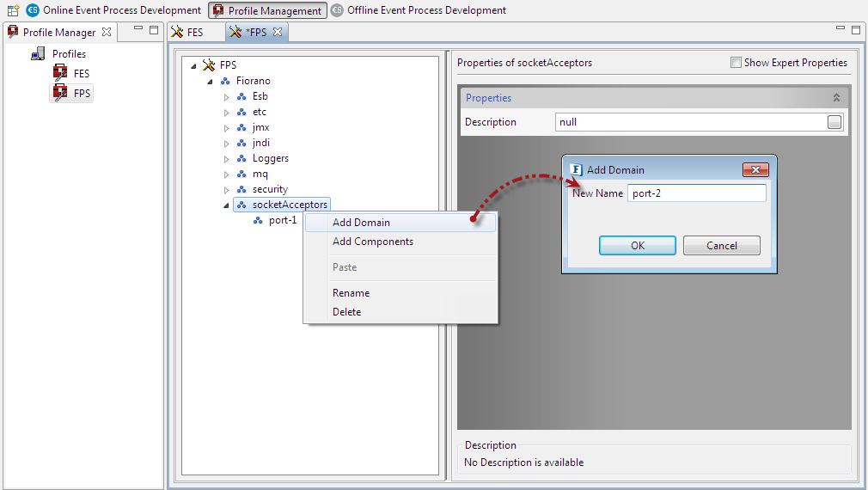Click the Fiorano domain icon
868x490 pixels.
pyautogui.click(x=225, y=81)
